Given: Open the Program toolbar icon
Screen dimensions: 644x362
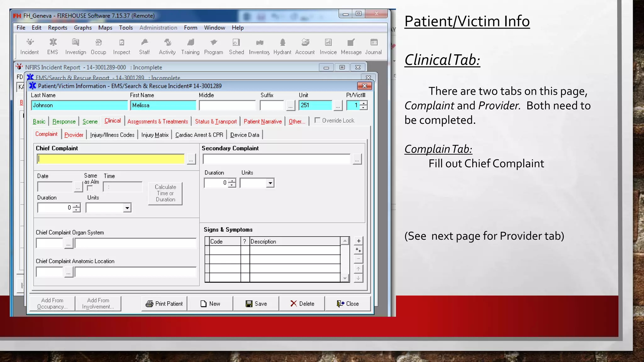Looking at the screenshot, I should pos(214,47).
